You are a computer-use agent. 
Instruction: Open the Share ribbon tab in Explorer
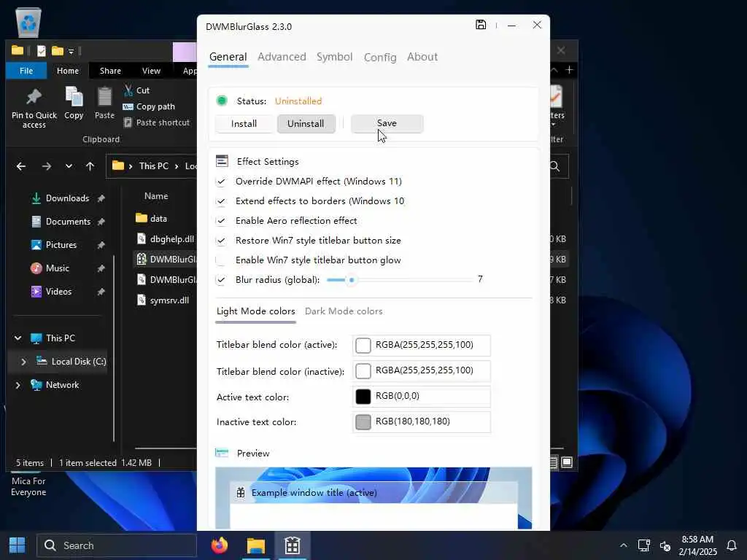(110, 71)
